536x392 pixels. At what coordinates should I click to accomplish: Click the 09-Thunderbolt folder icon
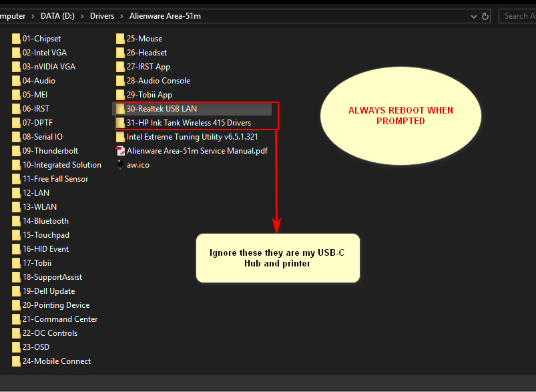pyautogui.click(x=16, y=151)
